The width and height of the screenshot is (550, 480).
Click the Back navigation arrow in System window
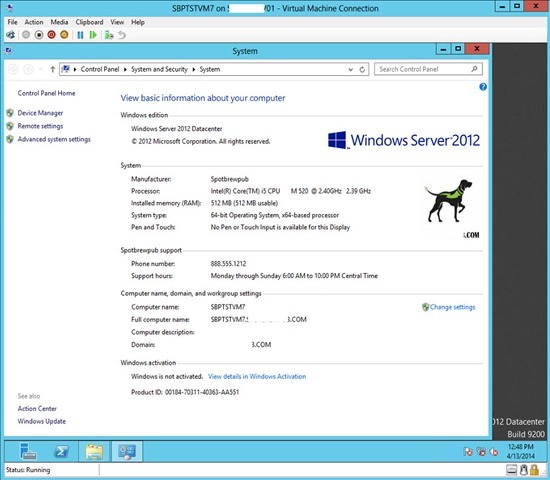(13, 69)
